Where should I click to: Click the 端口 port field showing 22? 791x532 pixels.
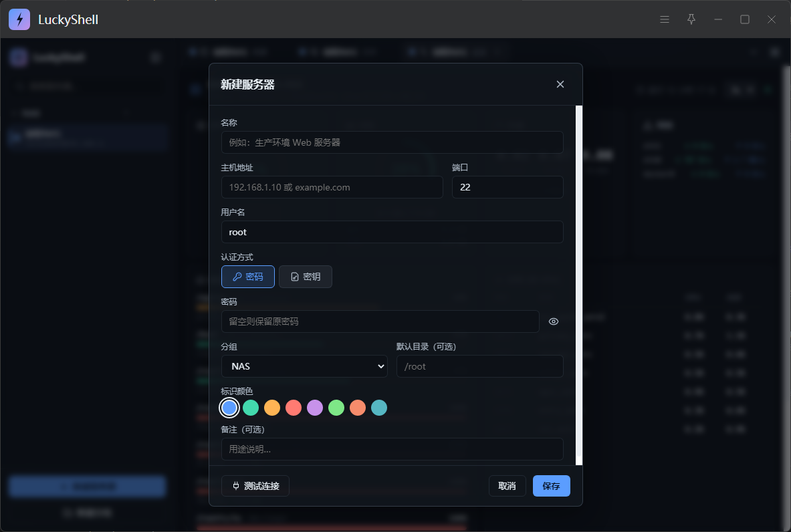click(x=507, y=187)
